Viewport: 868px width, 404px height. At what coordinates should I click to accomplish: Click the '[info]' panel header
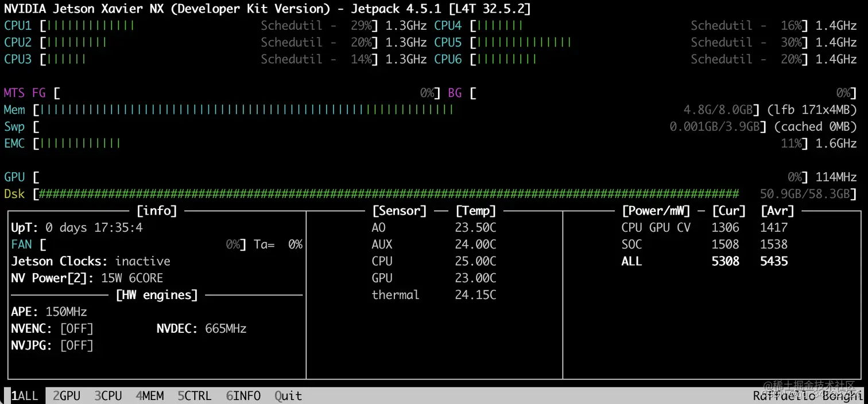tap(157, 211)
